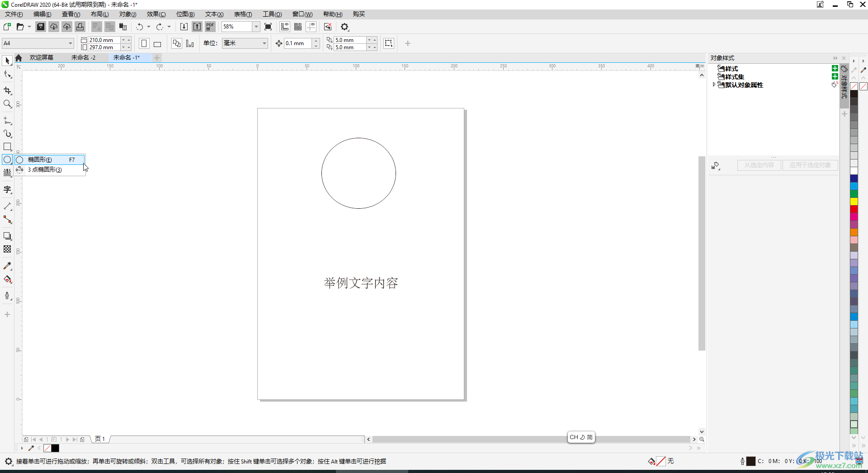Click the page height 297.0 mm field
This screenshot has height=473, width=868.
104,47
